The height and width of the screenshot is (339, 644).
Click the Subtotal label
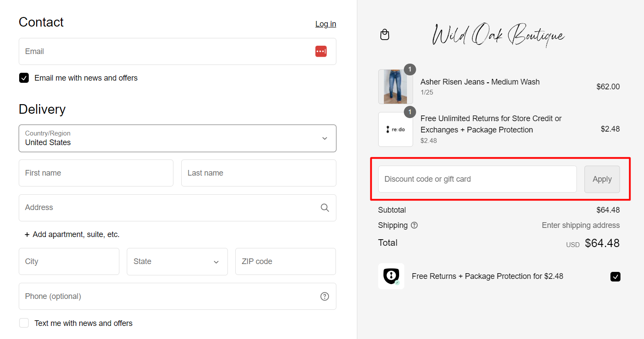392,210
